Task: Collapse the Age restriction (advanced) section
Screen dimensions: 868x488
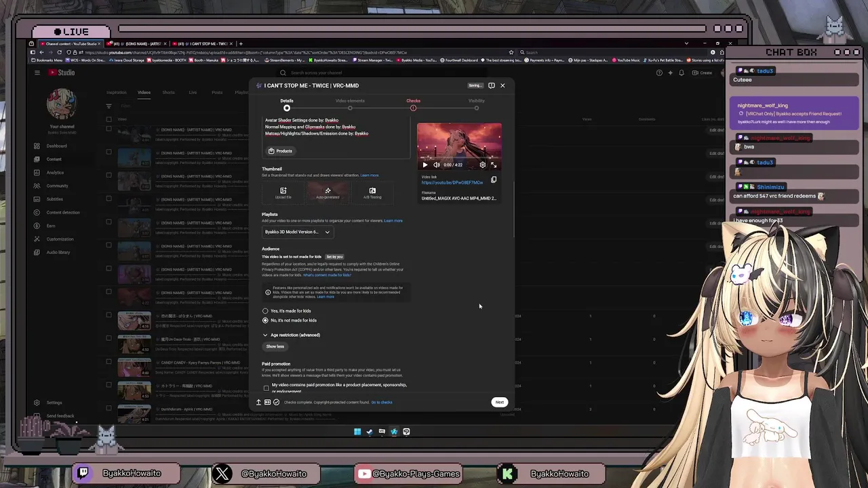Action: (x=292, y=335)
